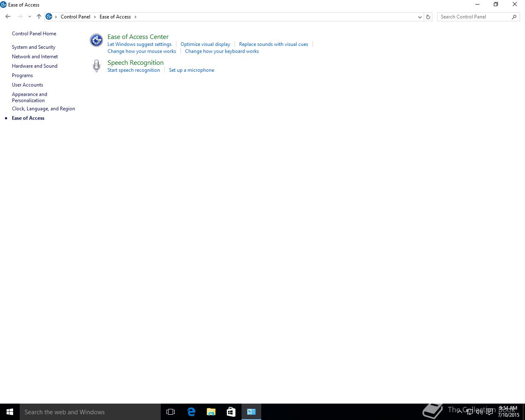Open the Store from the taskbar
Viewport: 525px width, 420px height.
tap(231, 412)
